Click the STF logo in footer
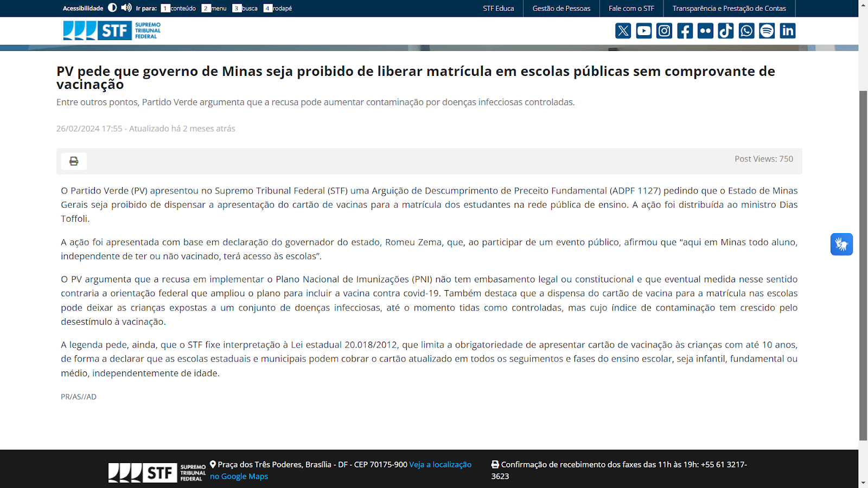 point(157,473)
